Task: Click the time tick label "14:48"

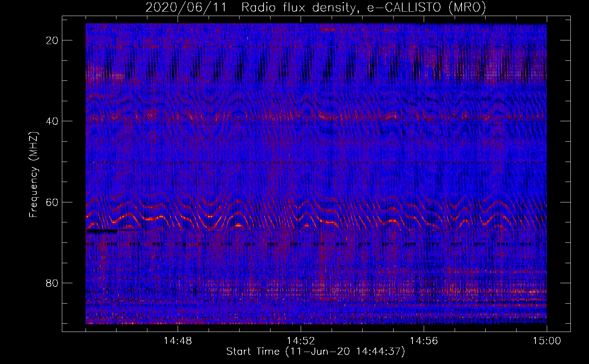Action: 178,341
